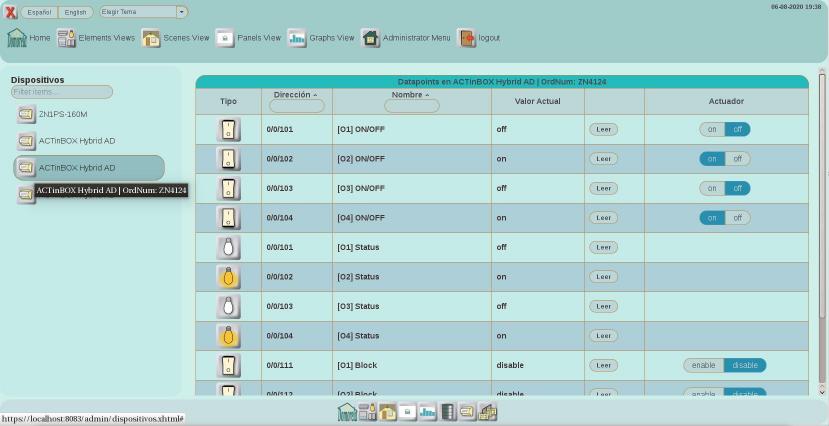The height and width of the screenshot is (426, 829).
Task: Click the switch icon for [O2] ON/OFF
Action: coord(228,159)
